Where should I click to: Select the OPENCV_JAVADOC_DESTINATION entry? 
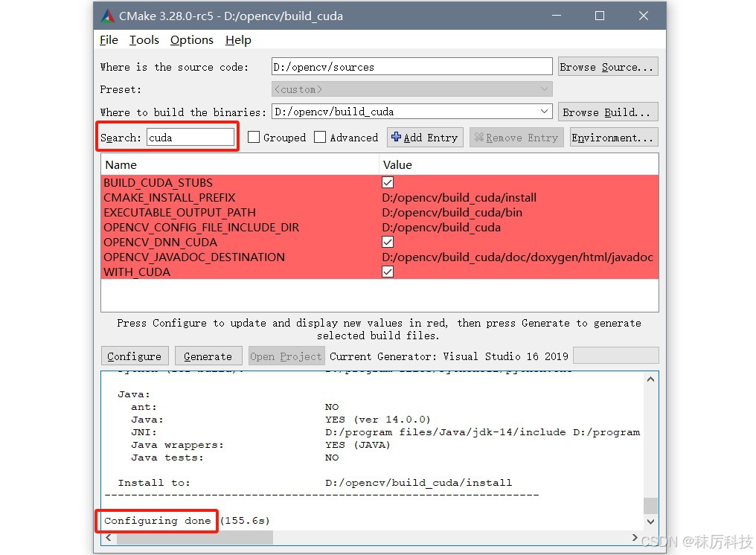tap(193, 257)
